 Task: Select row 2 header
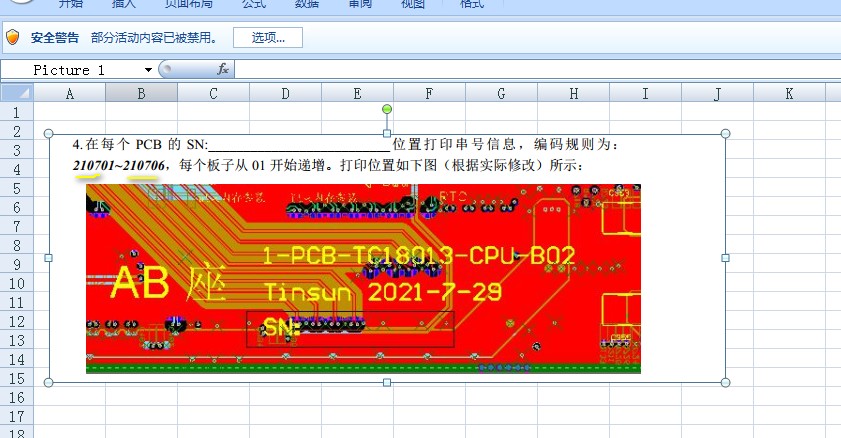(x=17, y=131)
